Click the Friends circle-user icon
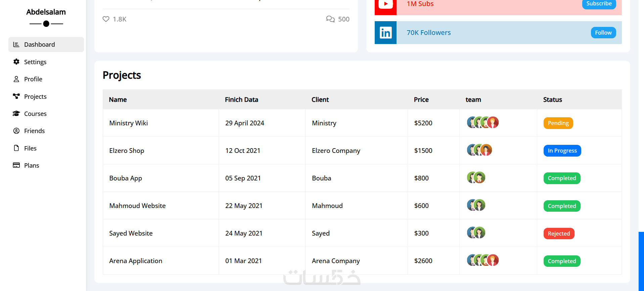 [16, 131]
